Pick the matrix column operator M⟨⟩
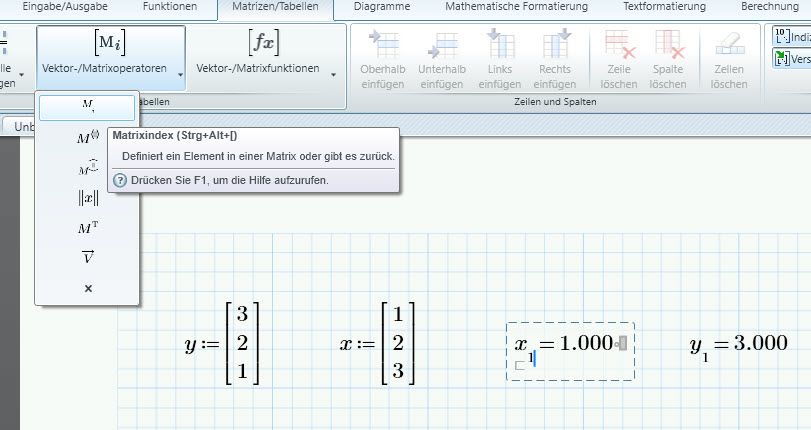 click(x=87, y=137)
